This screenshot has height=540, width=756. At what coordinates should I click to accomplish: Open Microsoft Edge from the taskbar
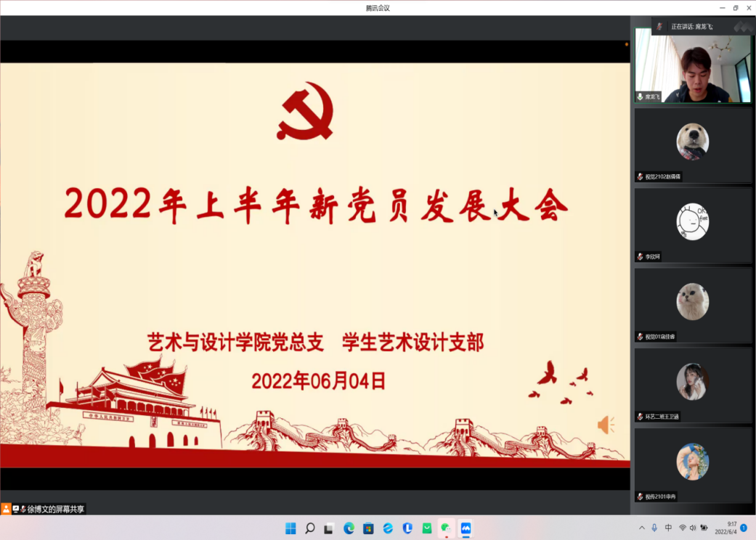pos(349,528)
